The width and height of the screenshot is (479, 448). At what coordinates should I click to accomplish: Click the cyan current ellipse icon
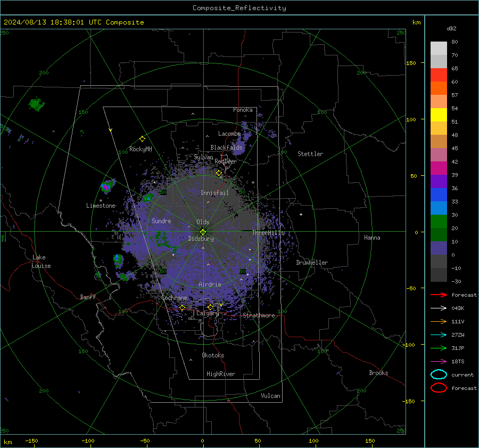[x=439, y=374]
